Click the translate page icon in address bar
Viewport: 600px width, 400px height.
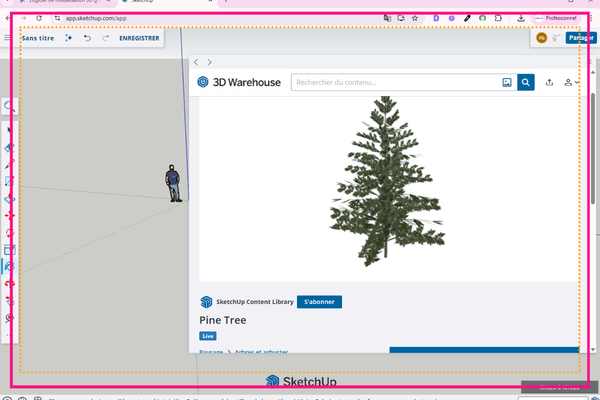pos(387,18)
